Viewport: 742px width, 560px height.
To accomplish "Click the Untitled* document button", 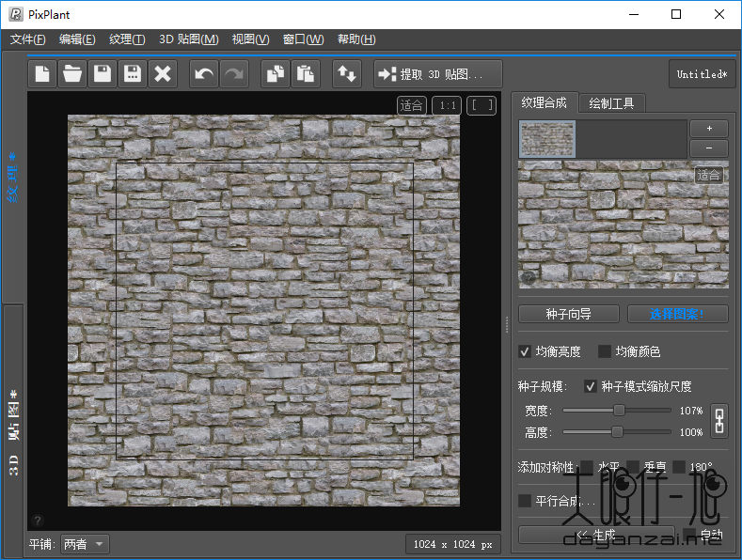I will click(702, 74).
